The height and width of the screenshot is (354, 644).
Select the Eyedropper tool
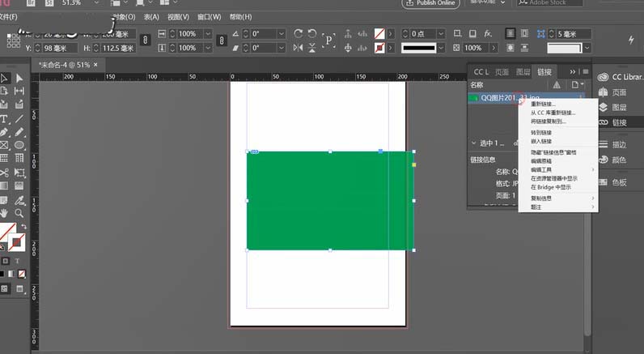coord(19,200)
